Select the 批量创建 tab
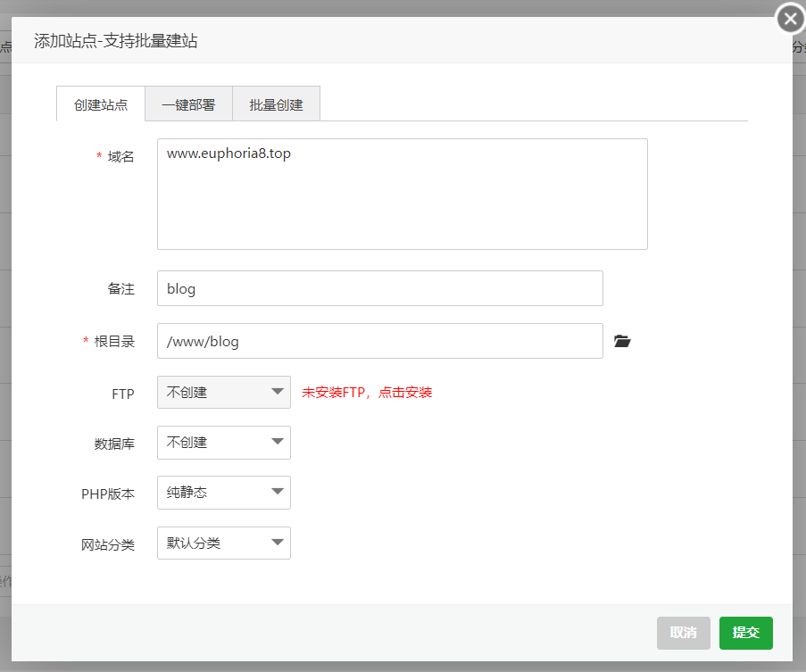 click(x=276, y=104)
